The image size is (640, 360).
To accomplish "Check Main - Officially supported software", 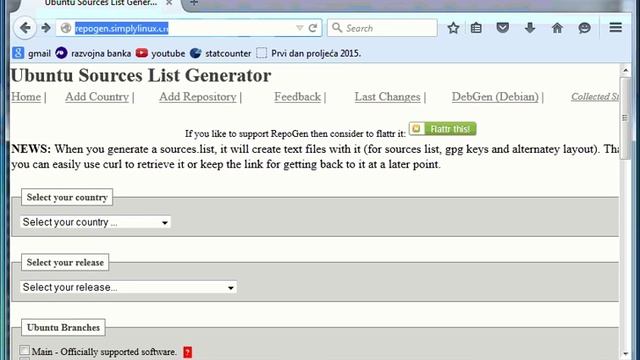I will 24,351.
